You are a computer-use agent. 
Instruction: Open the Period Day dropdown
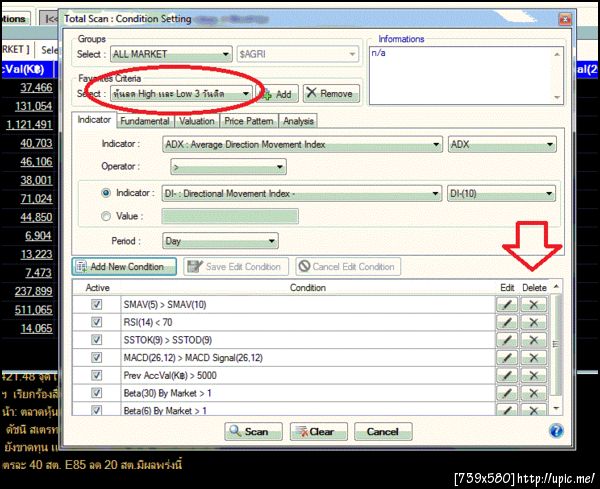point(220,241)
